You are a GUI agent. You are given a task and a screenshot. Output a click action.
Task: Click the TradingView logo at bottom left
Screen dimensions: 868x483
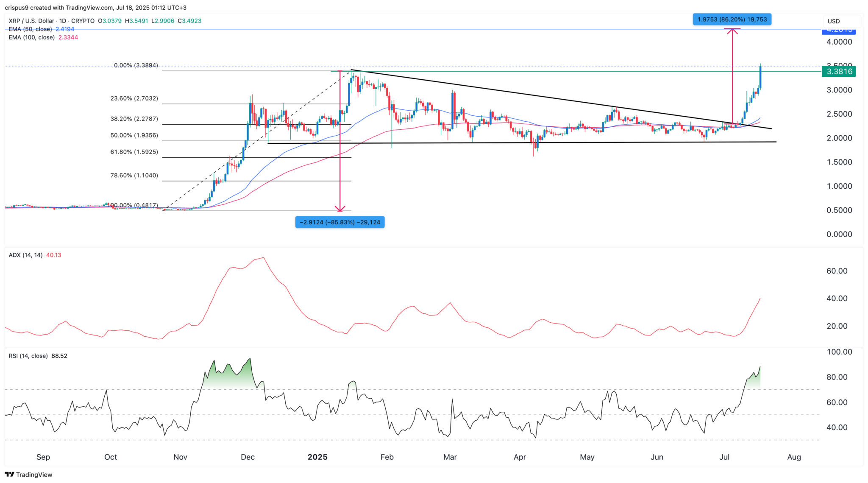28,475
